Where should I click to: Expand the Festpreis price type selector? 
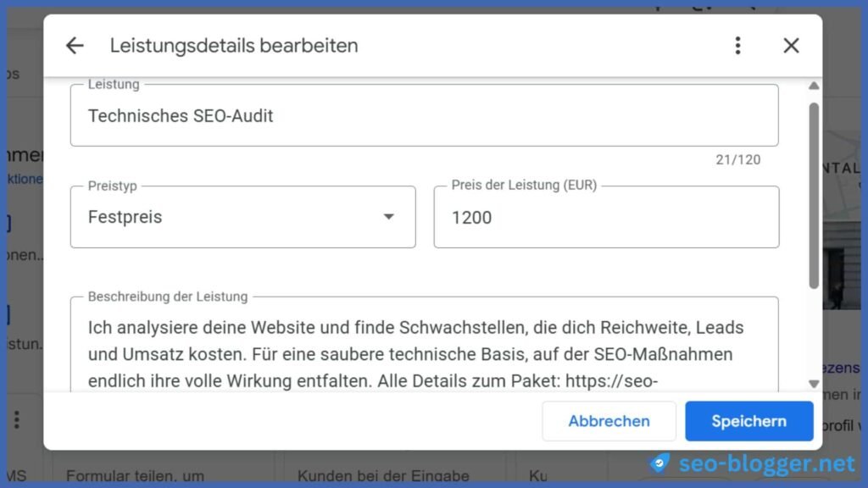pos(243,217)
